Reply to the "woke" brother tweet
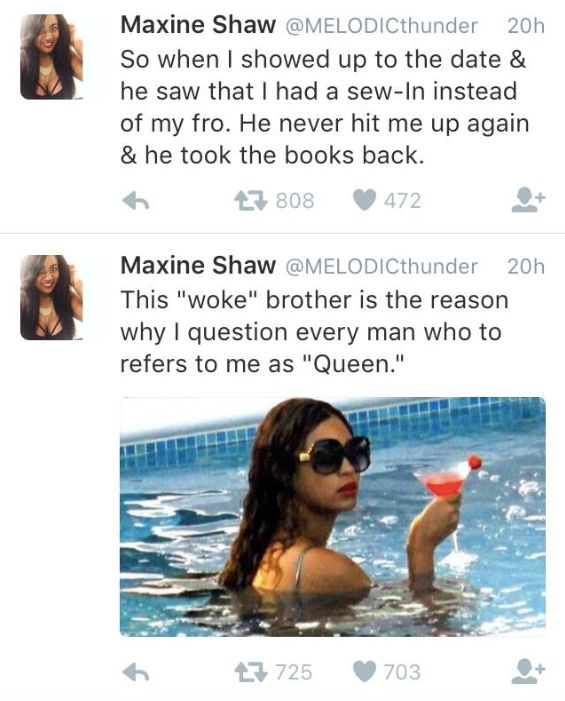 coord(136,672)
